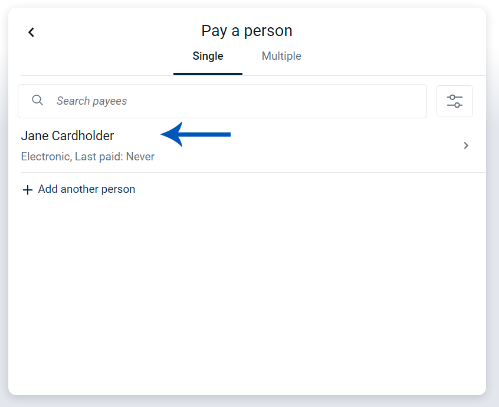Click the word Cardholder in payee name
The width and height of the screenshot is (499, 407).
83,136
